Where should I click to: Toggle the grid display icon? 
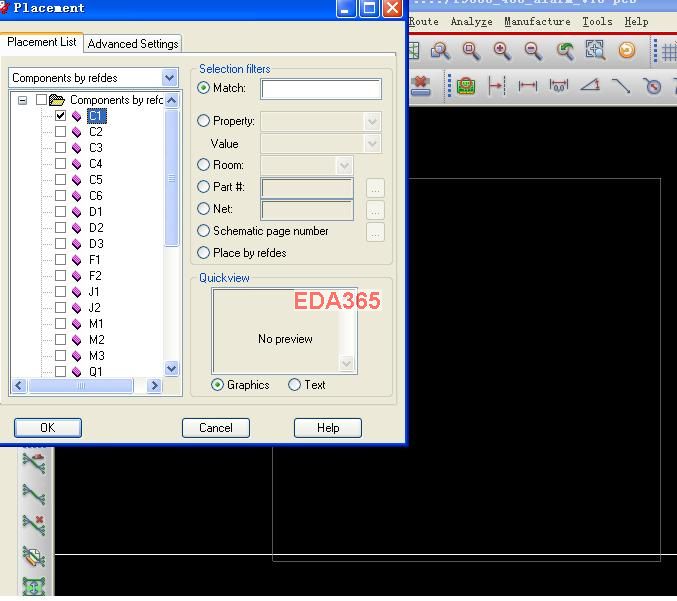click(x=669, y=51)
